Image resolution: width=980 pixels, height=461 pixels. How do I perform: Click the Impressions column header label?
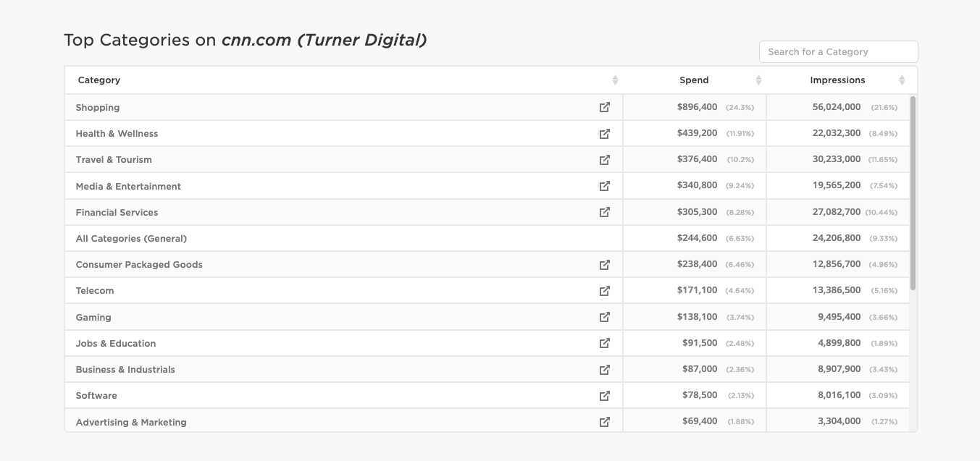[x=837, y=80]
